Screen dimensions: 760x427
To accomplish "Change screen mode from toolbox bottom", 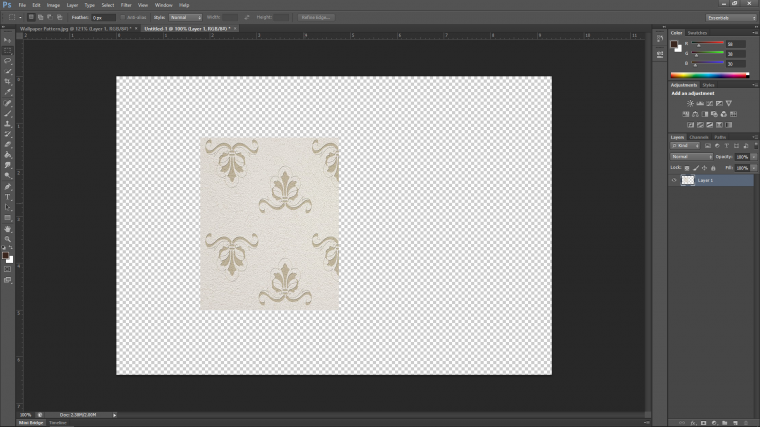I will (7, 280).
